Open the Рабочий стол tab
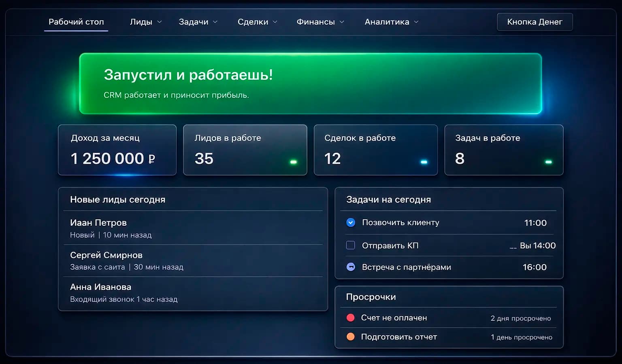This screenshot has height=364, width=622. tap(76, 22)
